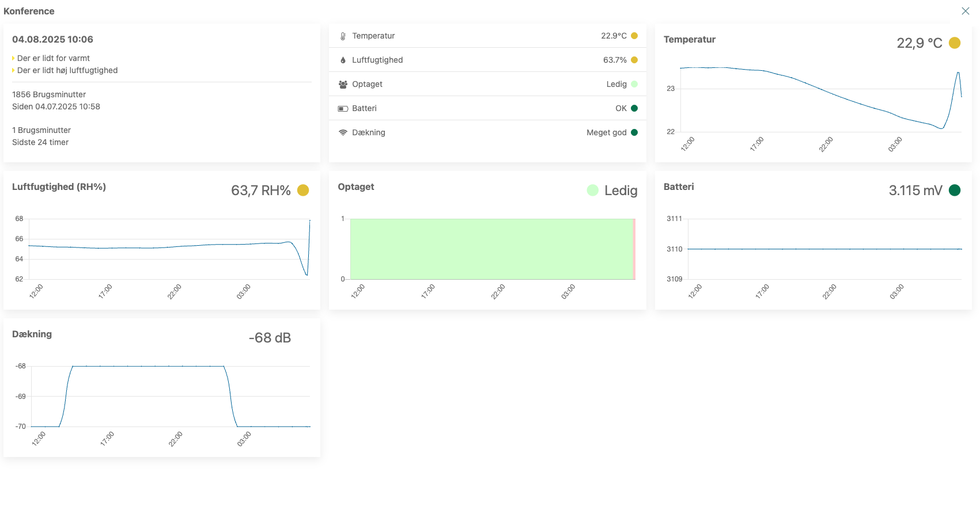The image size is (980, 514).
Task: Click the yellow status dot next to 22.9°C
Action: coord(634,36)
